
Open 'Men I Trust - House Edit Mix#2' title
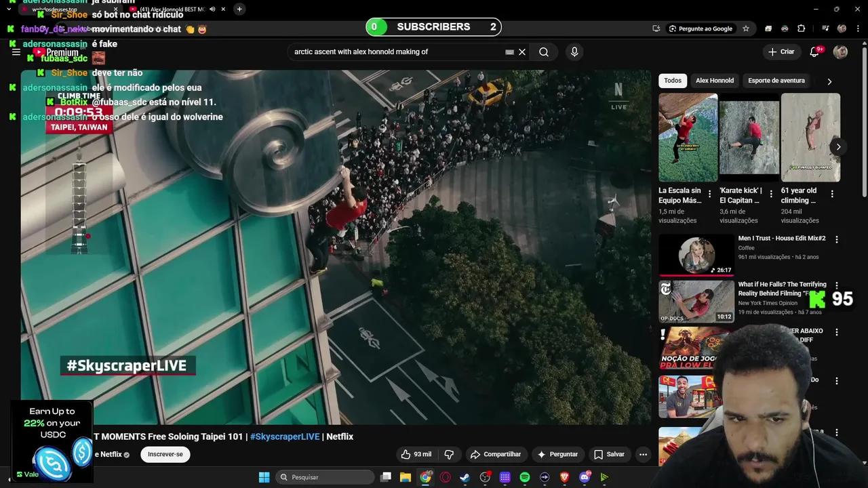(x=781, y=239)
